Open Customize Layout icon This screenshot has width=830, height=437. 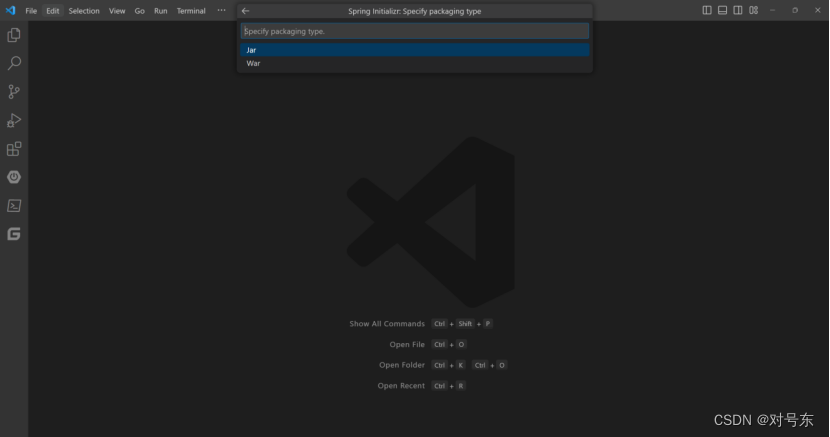pos(753,11)
